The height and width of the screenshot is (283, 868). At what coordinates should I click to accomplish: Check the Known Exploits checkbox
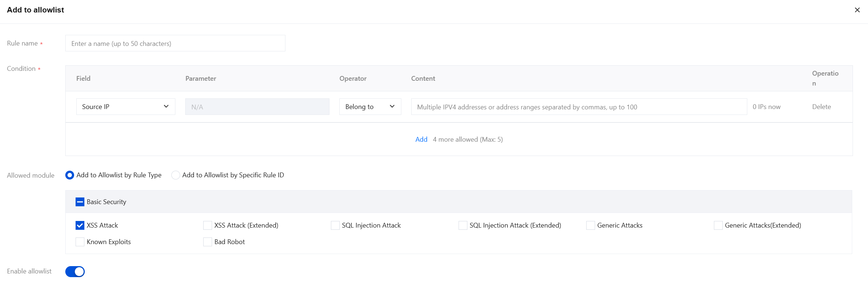click(80, 242)
